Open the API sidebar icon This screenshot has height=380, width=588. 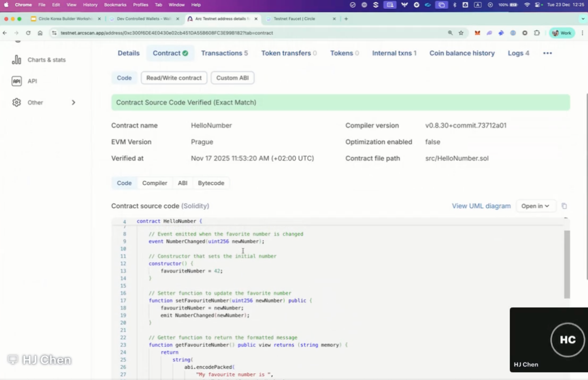(16, 81)
